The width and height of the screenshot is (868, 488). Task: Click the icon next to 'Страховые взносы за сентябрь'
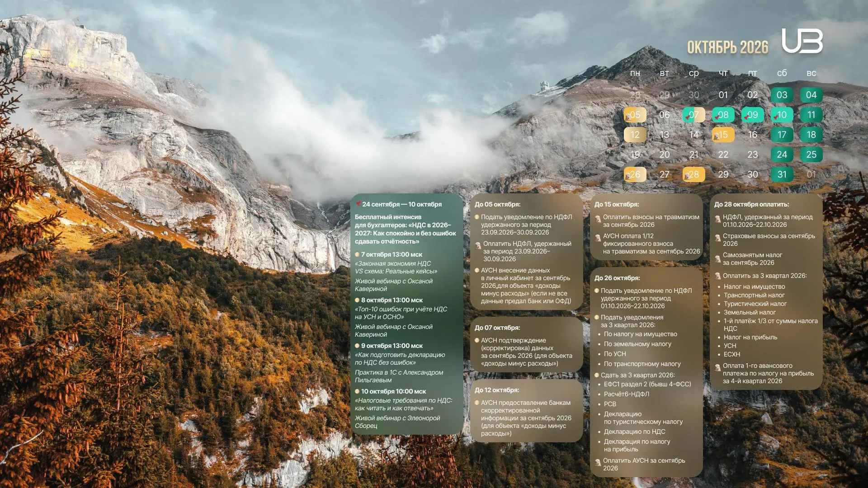point(717,238)
